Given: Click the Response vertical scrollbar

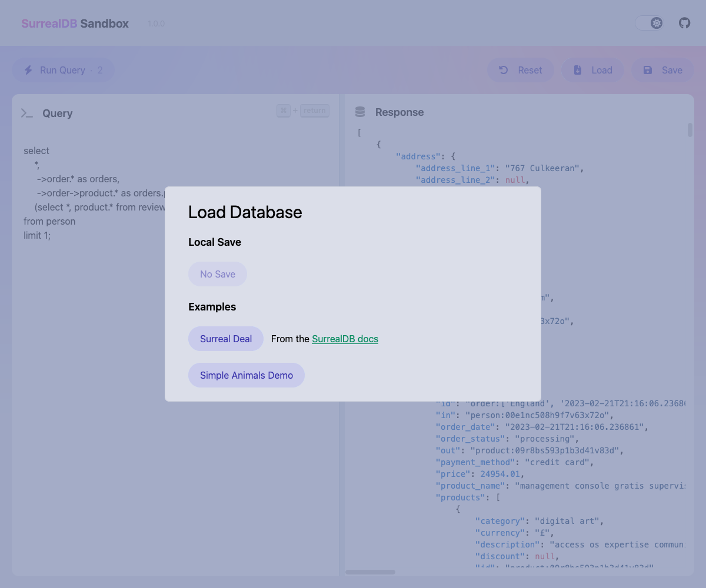Looking at the screenshot, I should (x=690, y=130).
